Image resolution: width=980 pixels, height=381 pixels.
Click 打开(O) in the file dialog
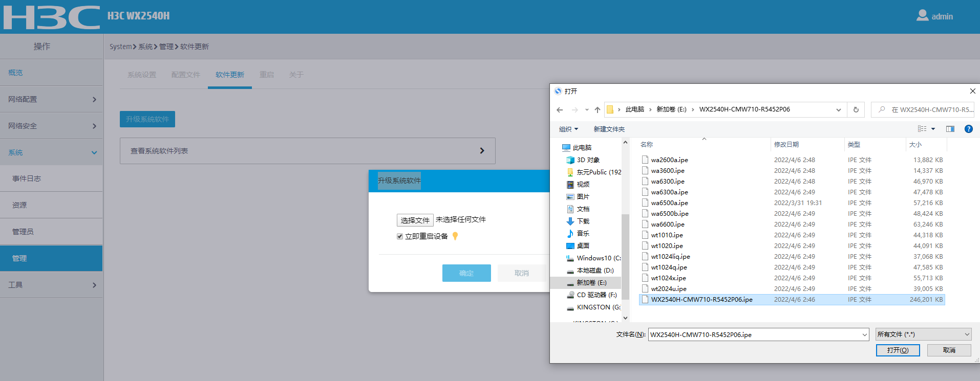898,350
